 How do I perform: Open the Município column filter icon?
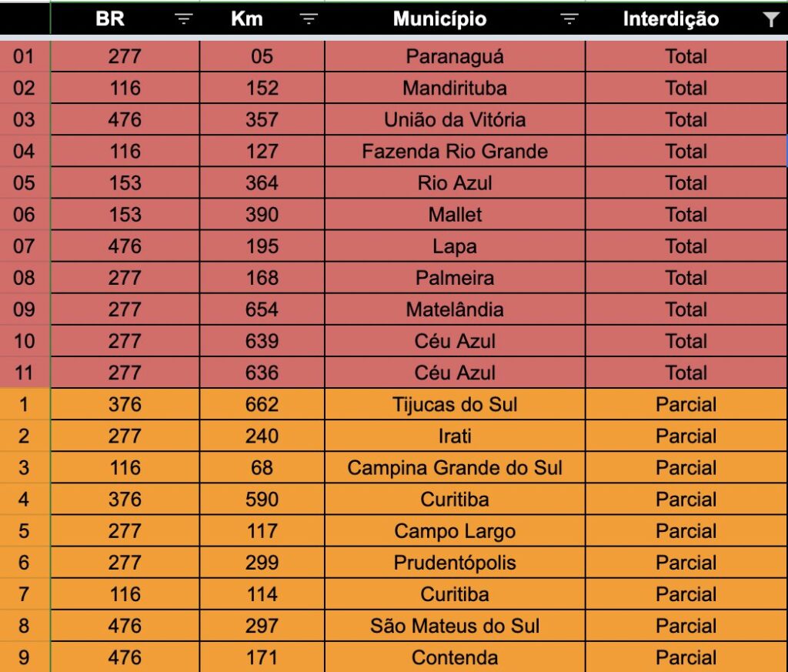click(569, 19)
